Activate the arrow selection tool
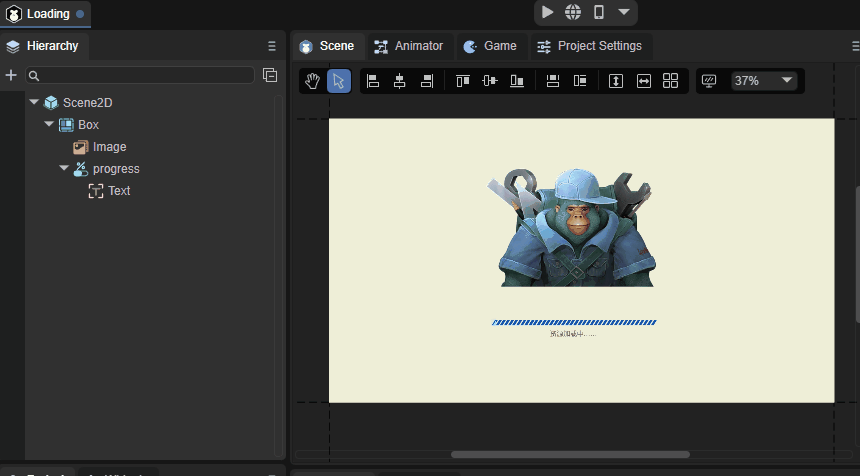860x476 pixels. coord(339,81)
